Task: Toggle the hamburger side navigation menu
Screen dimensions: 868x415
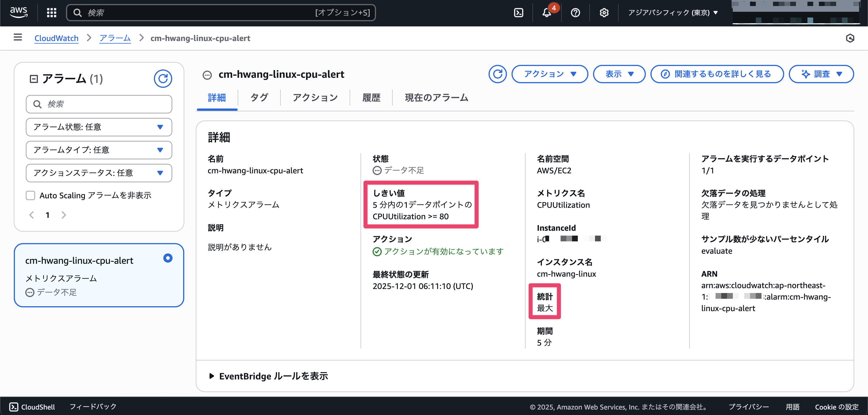Action: click(x=18, y=37)
